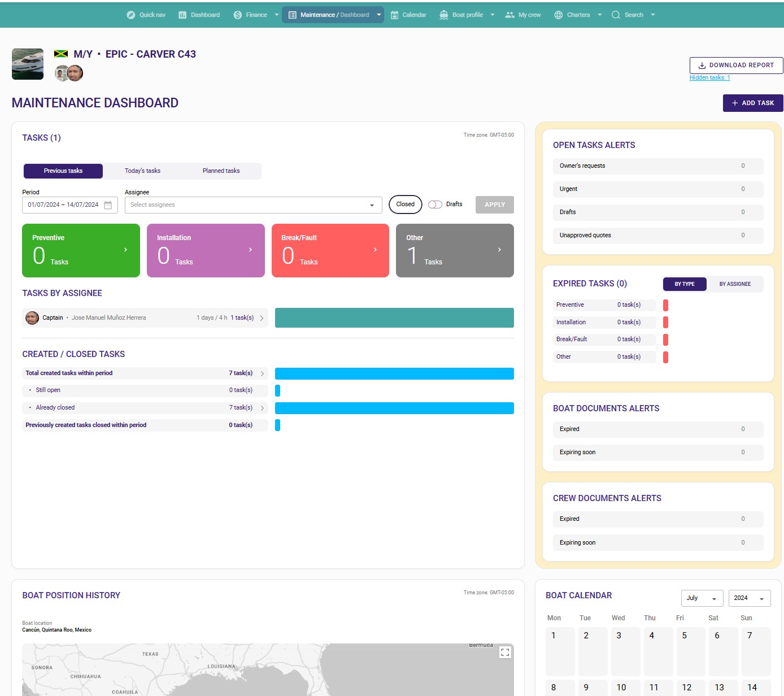This screenshot has height=696, width=784.
Task: Expand Already closed row chevron
Action: (262, 408)
